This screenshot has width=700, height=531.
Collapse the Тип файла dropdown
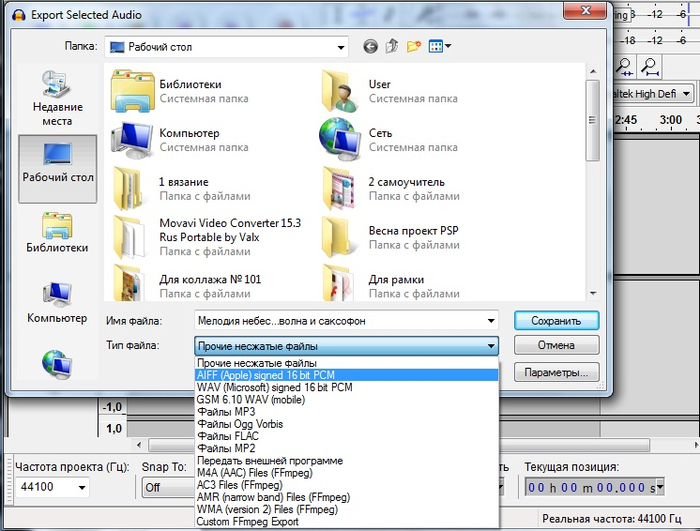pyautogui.click(x=491, y=346)
